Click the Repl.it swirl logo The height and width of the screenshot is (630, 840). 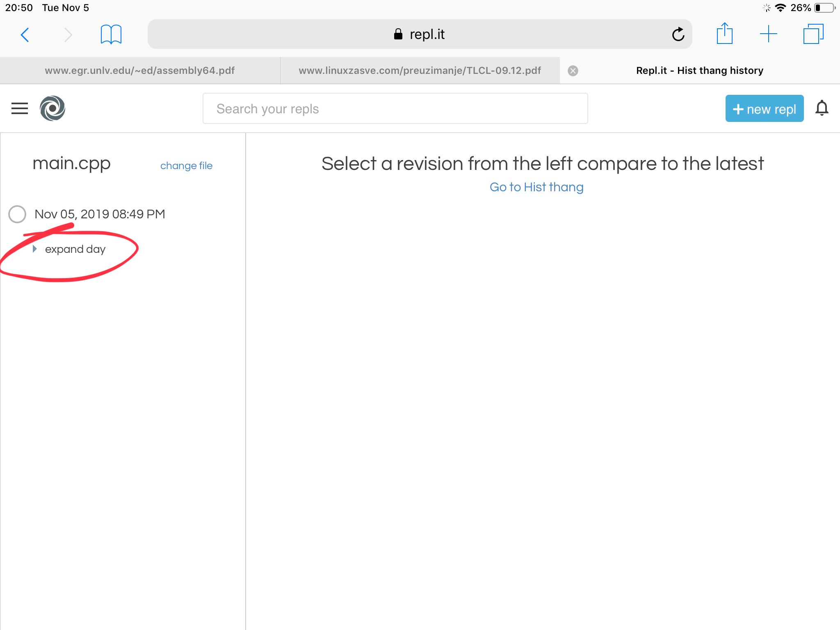pos(52,108)
